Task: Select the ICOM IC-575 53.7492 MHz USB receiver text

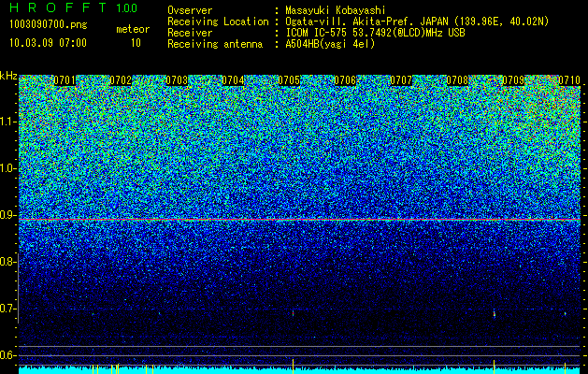Action: pos(375,33)
